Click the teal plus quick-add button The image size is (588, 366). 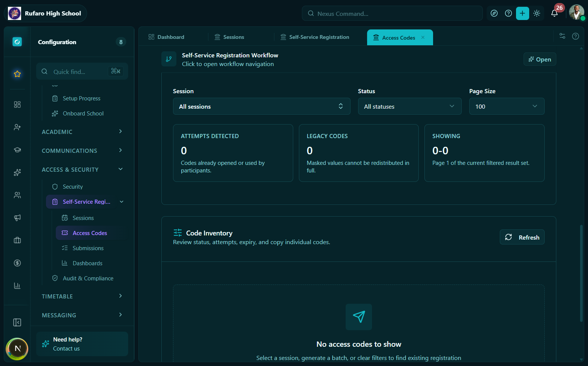point(522,13)
